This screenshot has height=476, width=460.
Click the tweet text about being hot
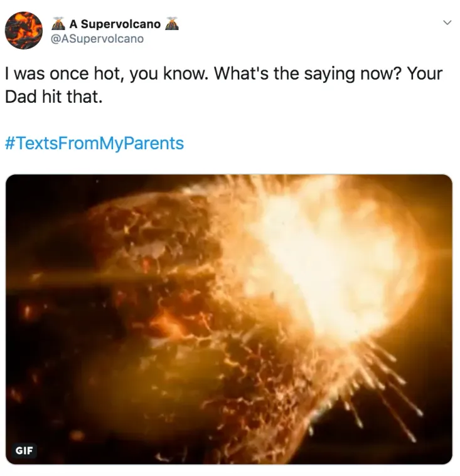[x=223, y=85]
